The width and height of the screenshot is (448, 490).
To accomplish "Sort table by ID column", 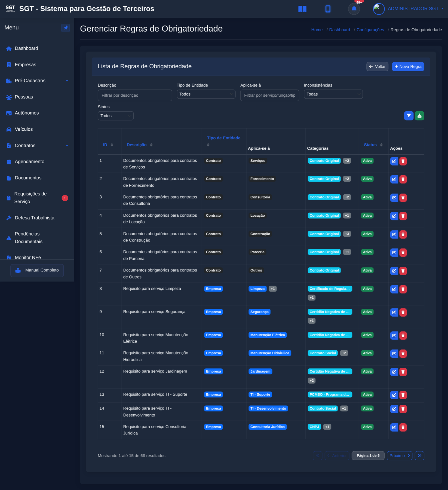I will [x=108, y=145].
